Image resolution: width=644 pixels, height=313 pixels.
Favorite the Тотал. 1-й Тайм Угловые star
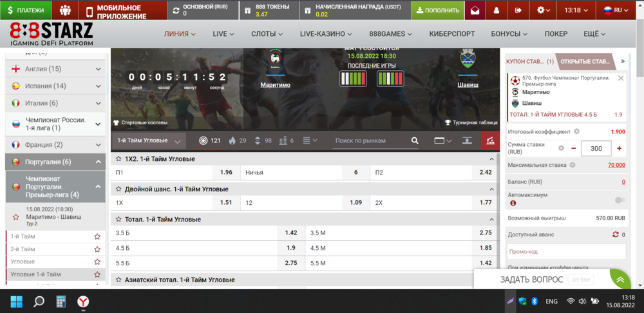click(118, 220)
